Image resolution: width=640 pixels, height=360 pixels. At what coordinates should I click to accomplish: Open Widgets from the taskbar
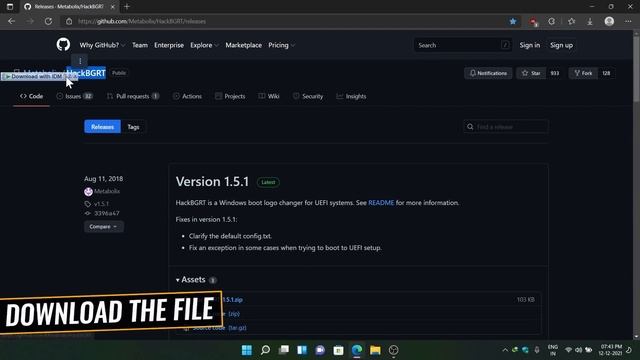(302, 350)
